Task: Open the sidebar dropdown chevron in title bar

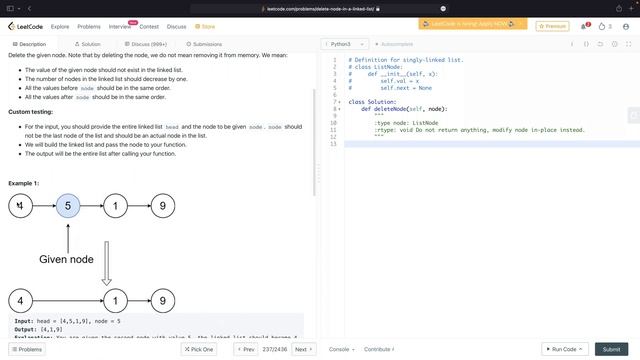Action: [x=19, y=9]
